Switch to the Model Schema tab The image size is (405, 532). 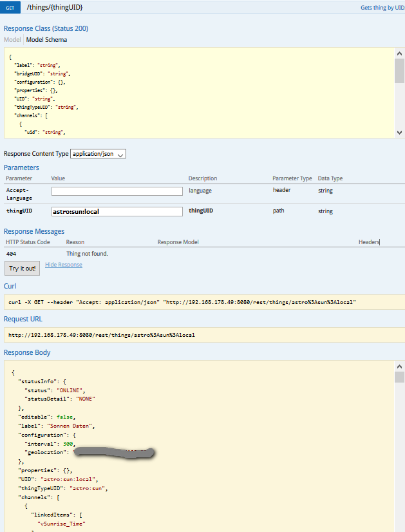[45, 39]
